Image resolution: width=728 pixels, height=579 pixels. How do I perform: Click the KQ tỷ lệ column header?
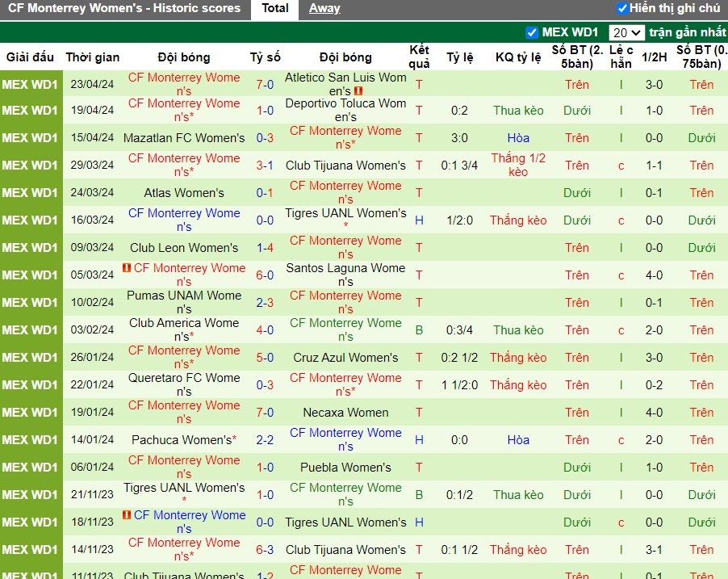(x=518, y=57)
